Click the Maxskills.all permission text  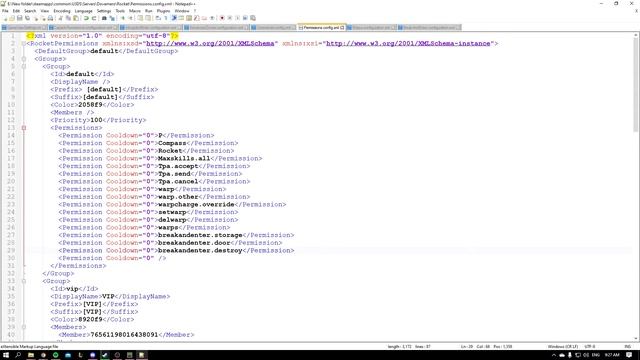click(184, 158)
